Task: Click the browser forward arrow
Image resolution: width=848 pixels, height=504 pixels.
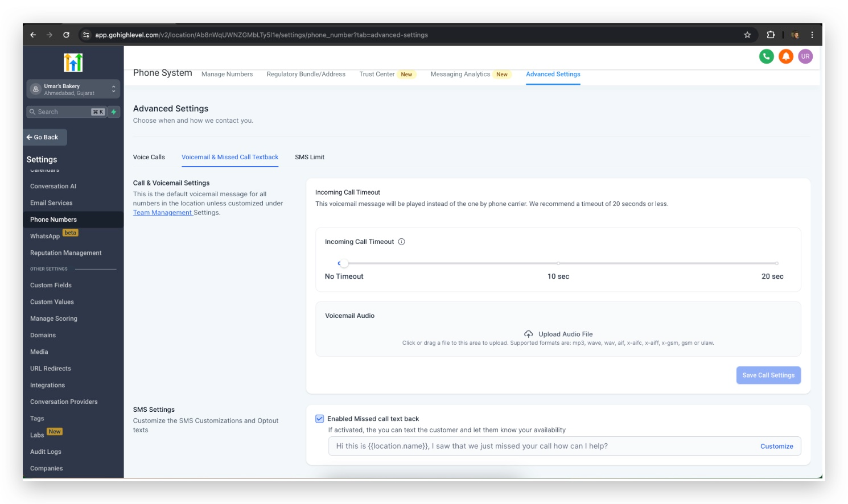Action: click(x=50, y=35)
